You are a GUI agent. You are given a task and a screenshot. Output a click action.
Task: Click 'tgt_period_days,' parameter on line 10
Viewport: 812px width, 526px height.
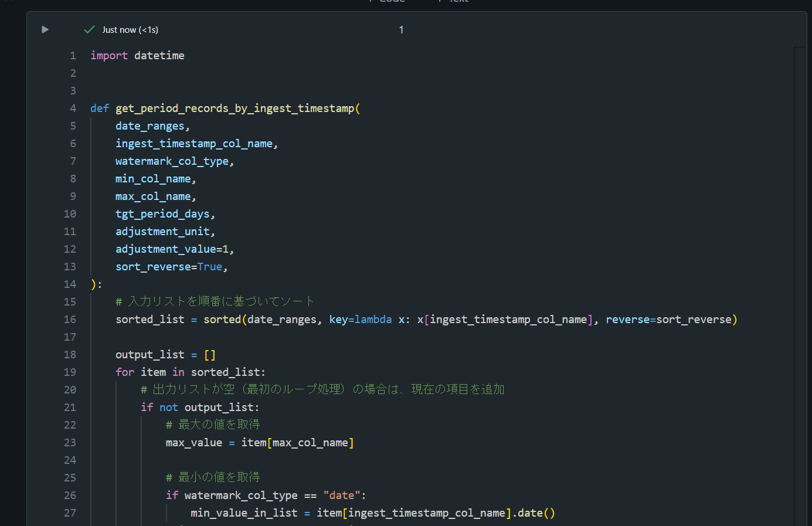pos(165,214)
